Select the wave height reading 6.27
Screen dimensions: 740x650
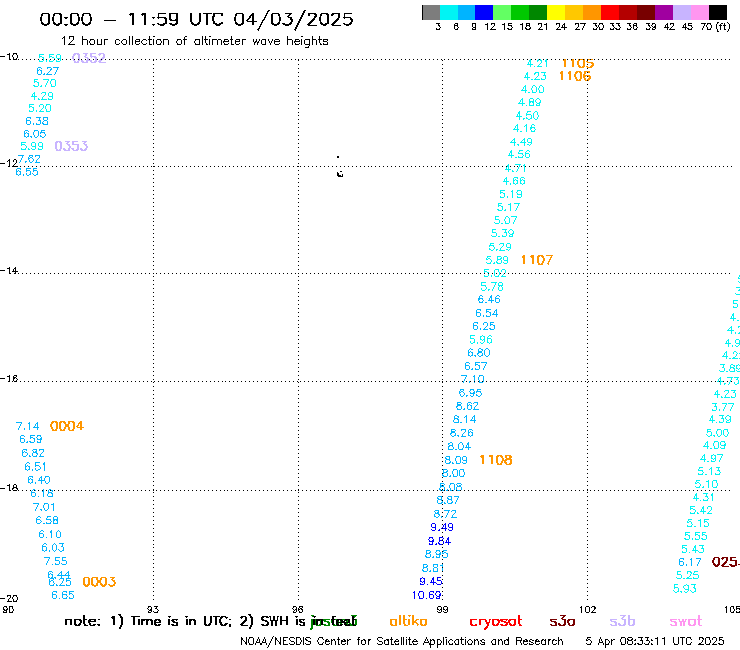pyautogui.click(x=48, y=71)
